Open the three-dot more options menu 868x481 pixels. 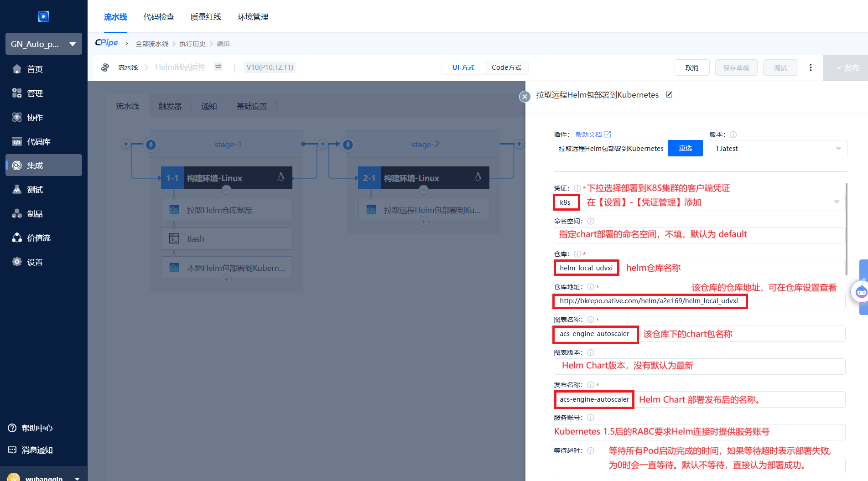[810, 67]
